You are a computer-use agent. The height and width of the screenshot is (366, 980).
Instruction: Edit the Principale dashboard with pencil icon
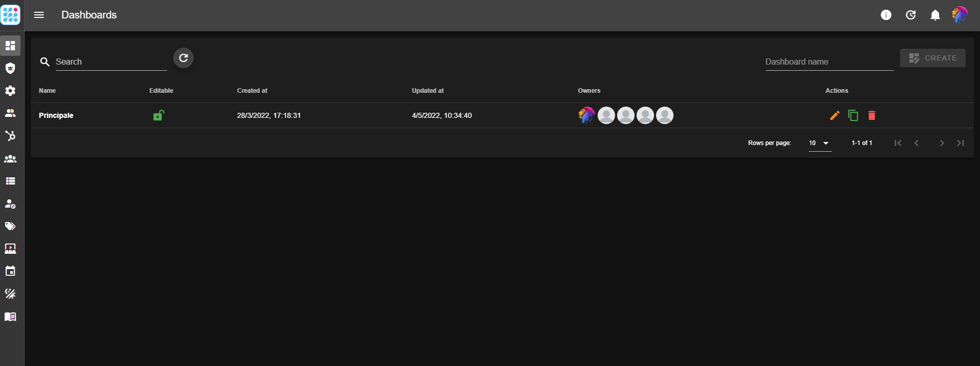[834, 115]
